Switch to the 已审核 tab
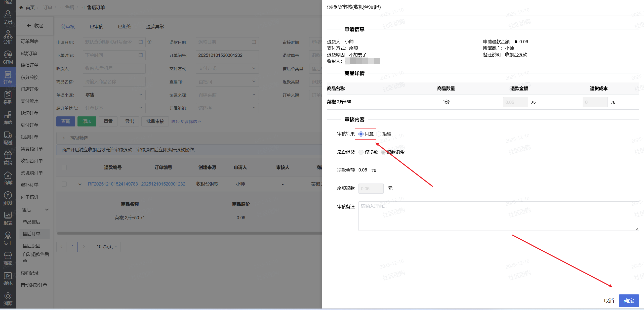Image resolution: width=644 pixels, height=310 pixels. [x=96, y=26]
